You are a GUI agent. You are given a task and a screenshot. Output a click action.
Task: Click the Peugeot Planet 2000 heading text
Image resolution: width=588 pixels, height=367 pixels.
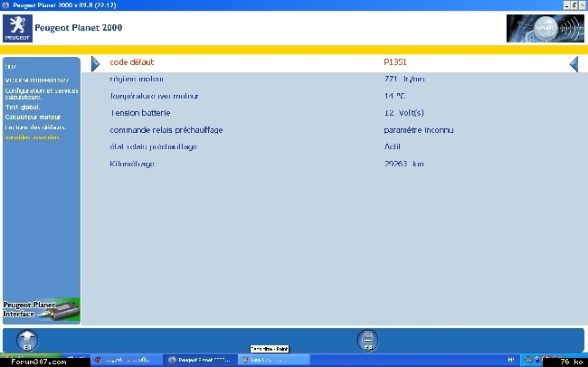point(79,28)
